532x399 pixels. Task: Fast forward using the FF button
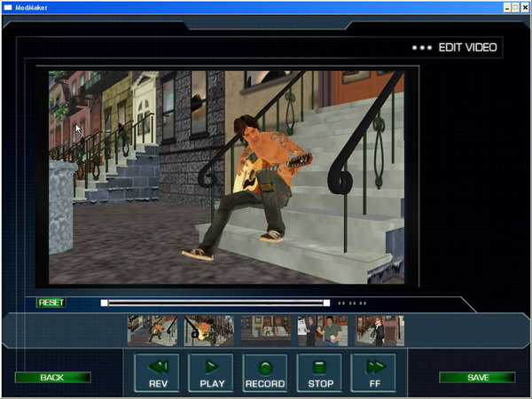pyautogui.click(x=373, y=373)
